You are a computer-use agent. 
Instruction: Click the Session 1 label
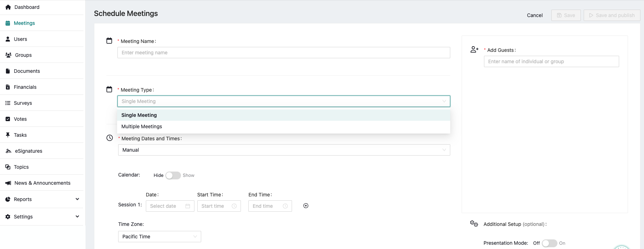[130, 205]
